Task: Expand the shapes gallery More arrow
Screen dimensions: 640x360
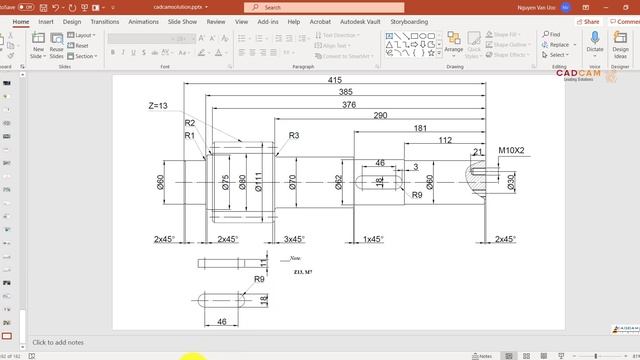Action: pyautogui.click(x=439, y=53)
